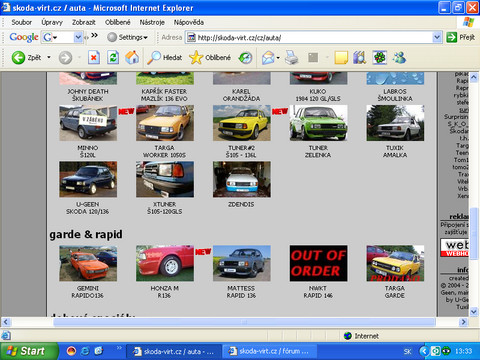This screenshot has width=480, height=360.
Task: Click the Forward arrow icon
Action: [65, 58]
